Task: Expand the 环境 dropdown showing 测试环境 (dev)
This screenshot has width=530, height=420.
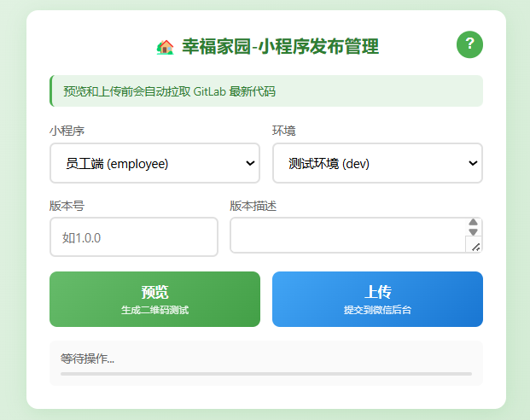Action: (x=376, y=163)
